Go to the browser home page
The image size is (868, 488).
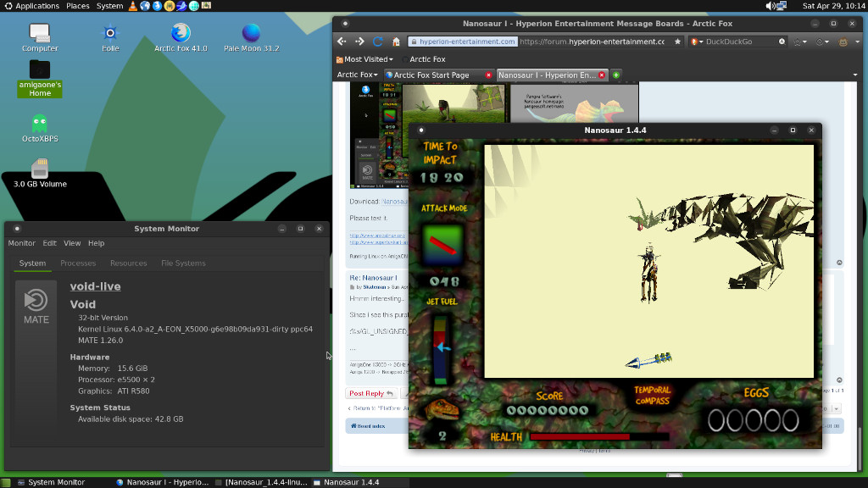click(x=396, y=42)
